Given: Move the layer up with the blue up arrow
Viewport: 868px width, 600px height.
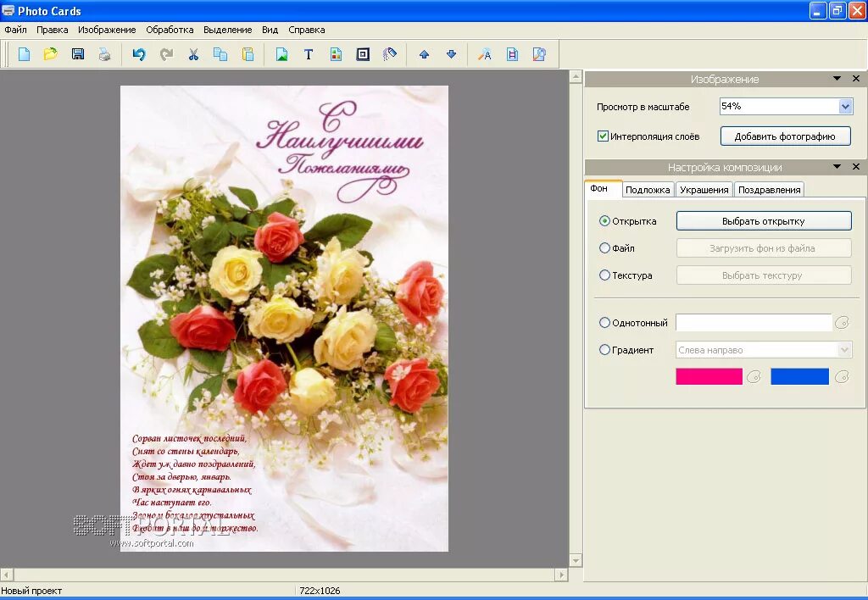Looking at the screenshot, I should tap(424, 54).
